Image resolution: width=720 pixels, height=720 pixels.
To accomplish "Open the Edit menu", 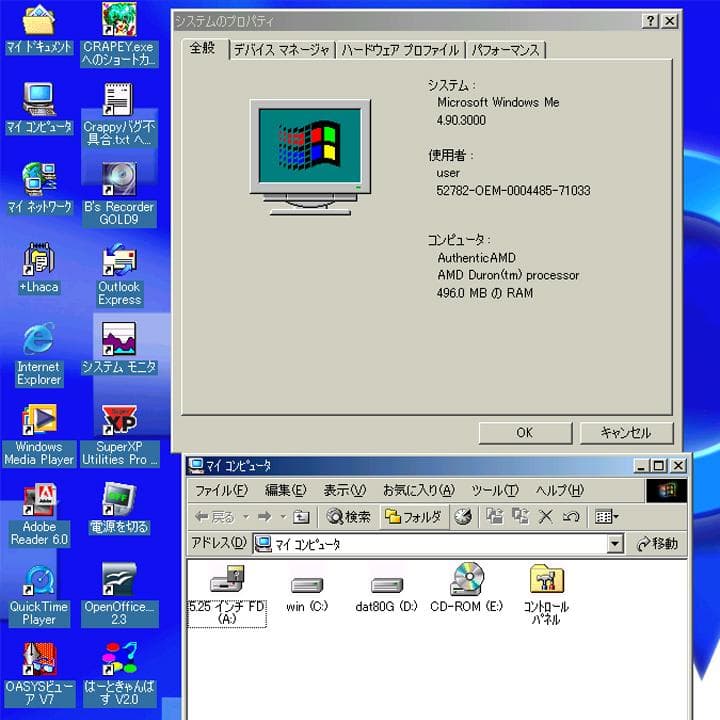I will click(x=285, y=490).
